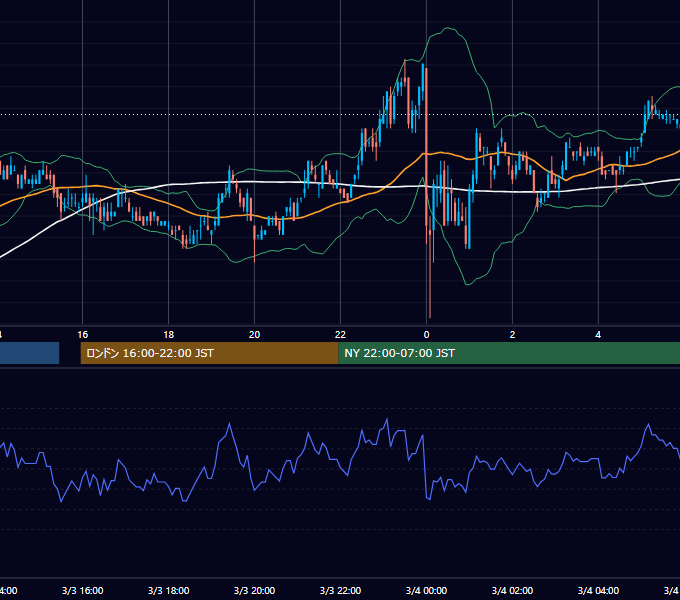Click hour label 0 on upper time axis

(x=426, y=335)
